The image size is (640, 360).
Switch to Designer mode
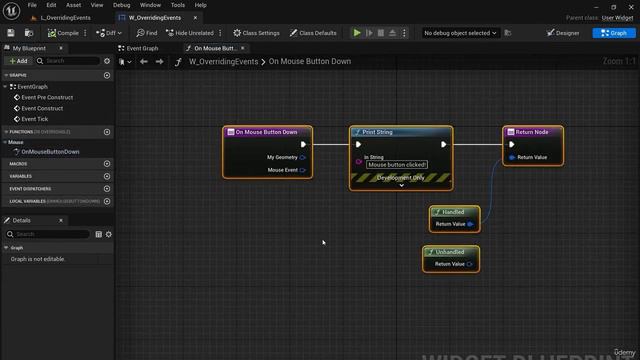coord(563,33)
